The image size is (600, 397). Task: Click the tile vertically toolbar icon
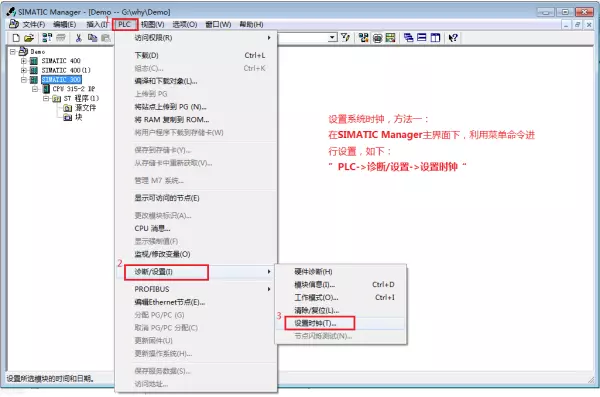[x=435, y=38]
